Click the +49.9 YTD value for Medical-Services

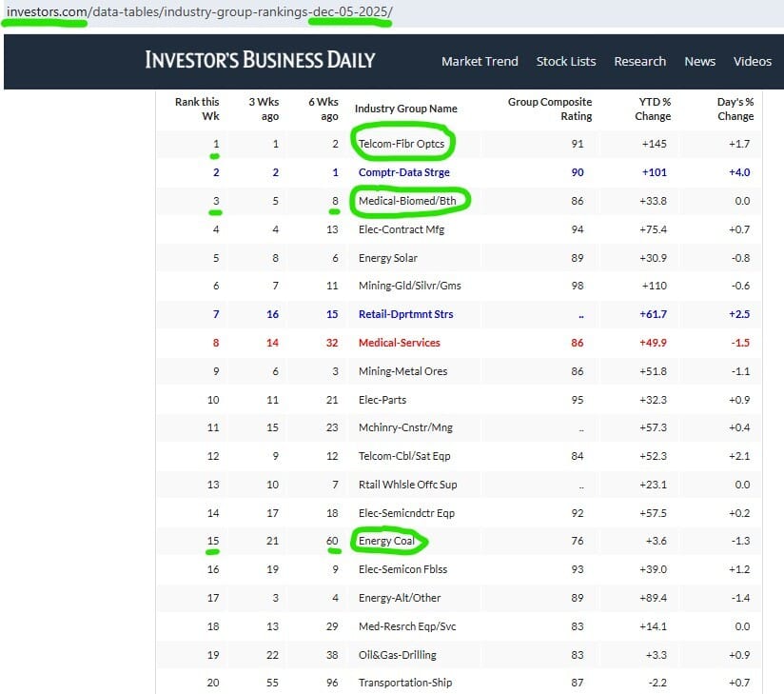pos(653,343)
